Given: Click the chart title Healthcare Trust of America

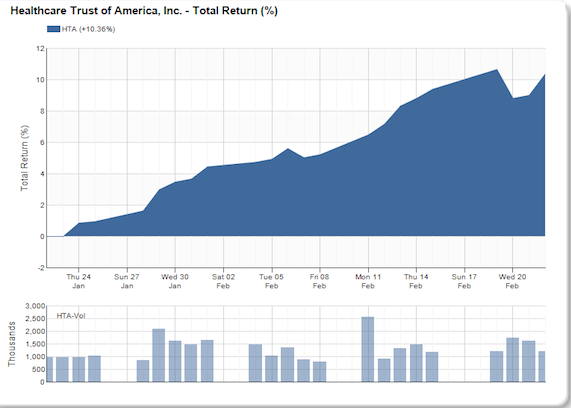Looking at the screenshot, I should pos(144,11).
